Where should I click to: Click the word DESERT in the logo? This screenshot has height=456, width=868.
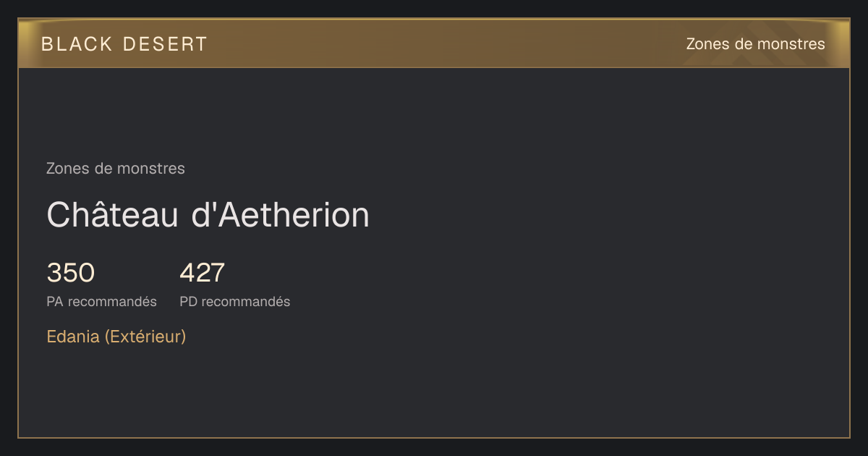(x=166, y=44)
